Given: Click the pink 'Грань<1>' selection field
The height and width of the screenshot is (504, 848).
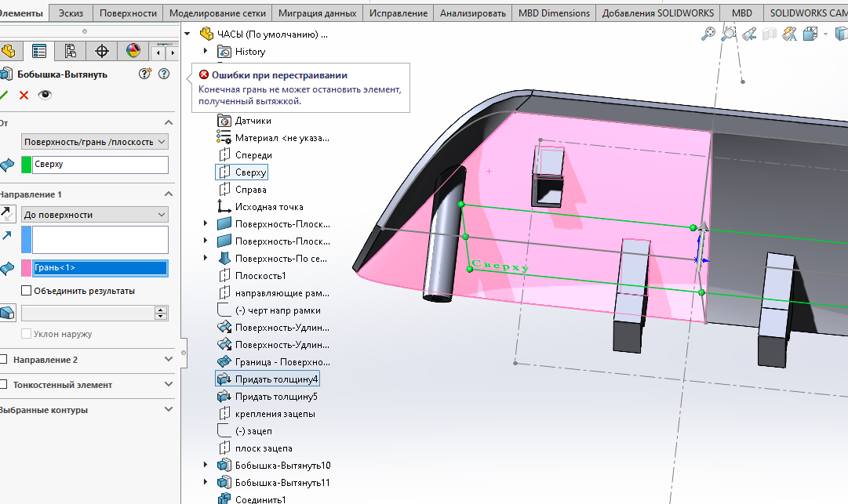Looking at the screenshot, I should pos(100,268).
